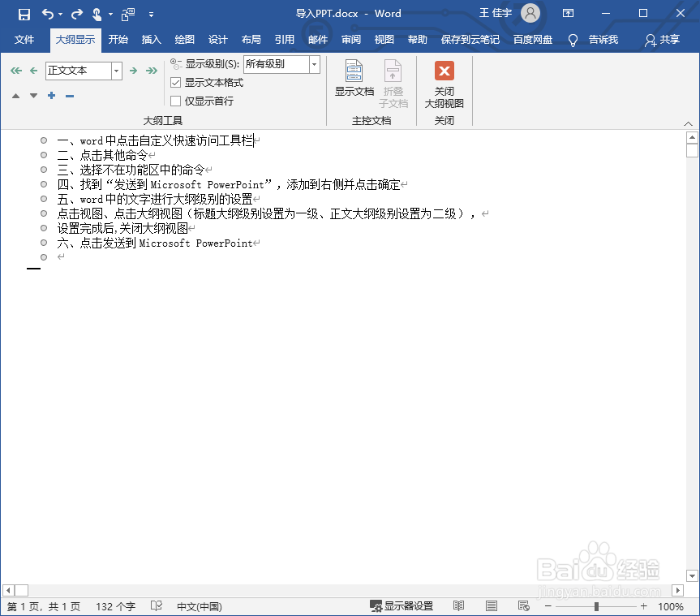Switch to Read Mode view icon

point(458,606)
